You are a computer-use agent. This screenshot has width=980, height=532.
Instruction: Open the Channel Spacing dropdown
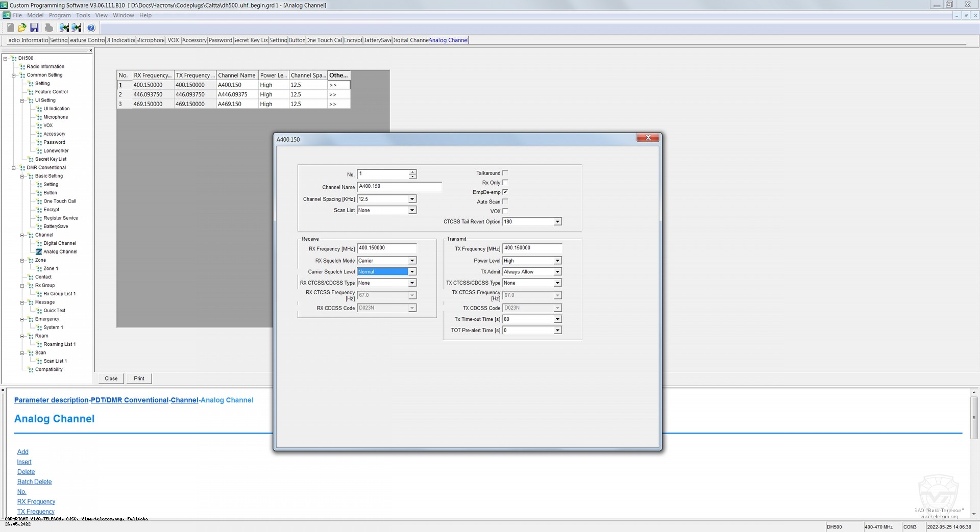click(412, 199)
